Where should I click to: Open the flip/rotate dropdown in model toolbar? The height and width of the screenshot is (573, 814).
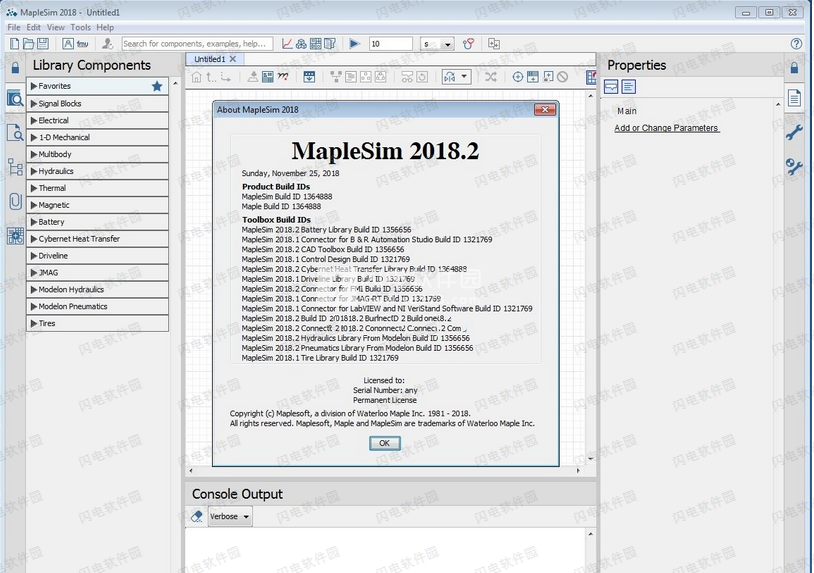point(456,77)
